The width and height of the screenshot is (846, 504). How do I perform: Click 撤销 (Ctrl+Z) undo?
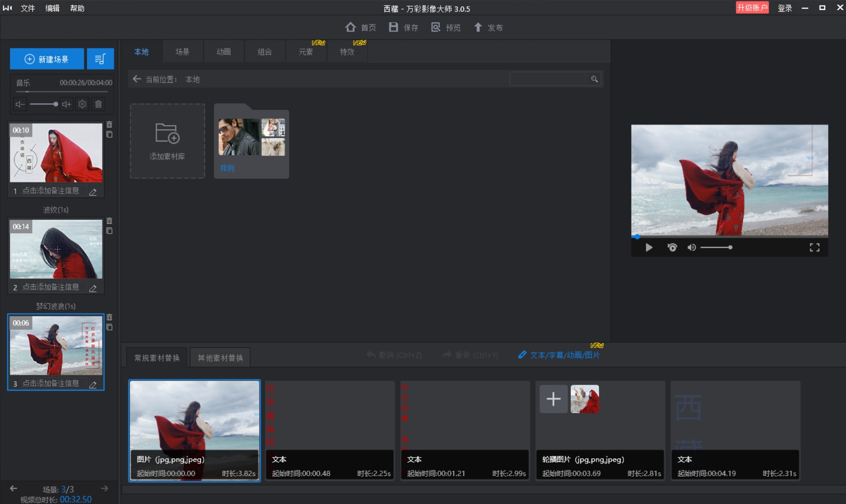point(394,355)
